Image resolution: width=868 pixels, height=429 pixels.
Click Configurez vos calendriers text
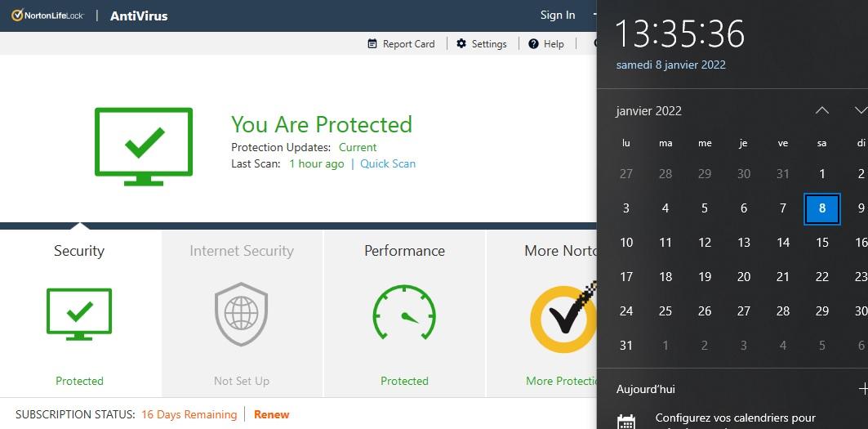[735, 418]
